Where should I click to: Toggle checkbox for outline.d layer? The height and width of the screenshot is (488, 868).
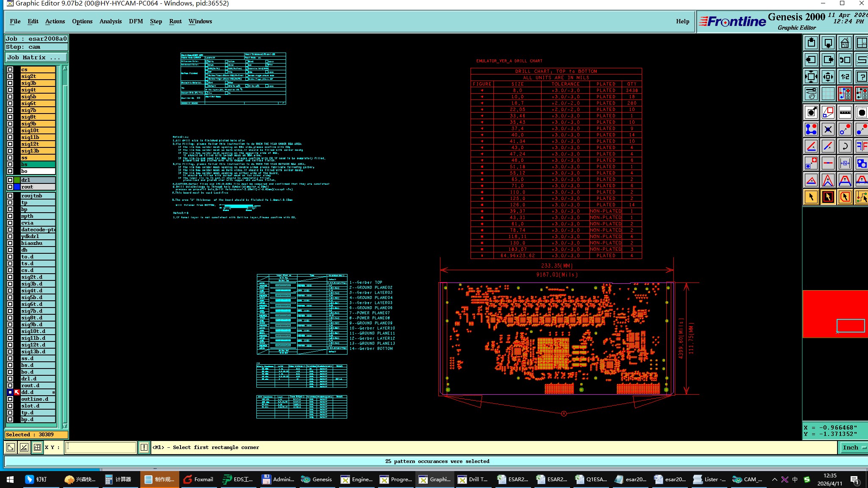coord(10,399)
